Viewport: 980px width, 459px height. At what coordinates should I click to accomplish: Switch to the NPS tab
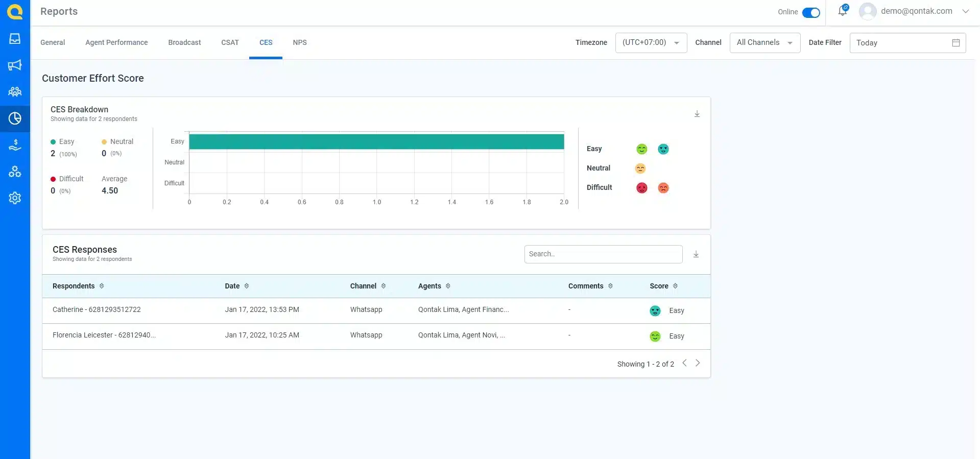(300, 42)
